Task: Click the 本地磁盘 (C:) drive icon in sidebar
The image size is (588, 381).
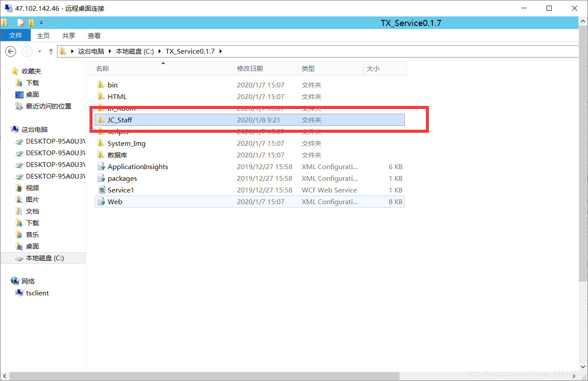Action: pos(19,258)
